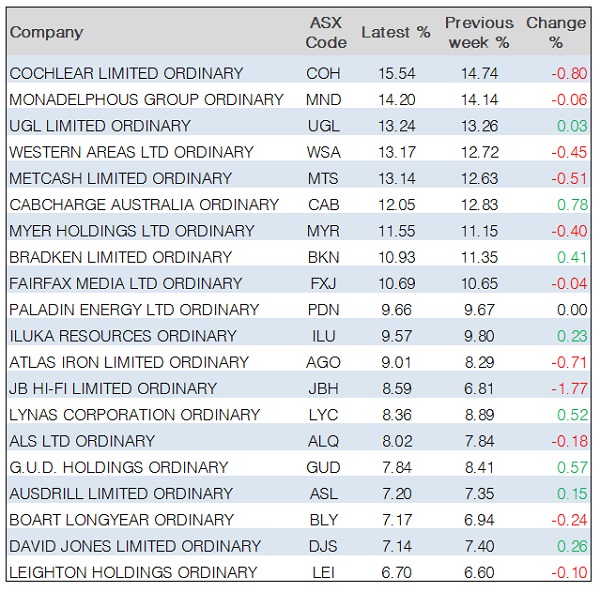This screenshot has height=592, width=600.
Task: Select the DJS ticker code
Action: pos(324,547)
